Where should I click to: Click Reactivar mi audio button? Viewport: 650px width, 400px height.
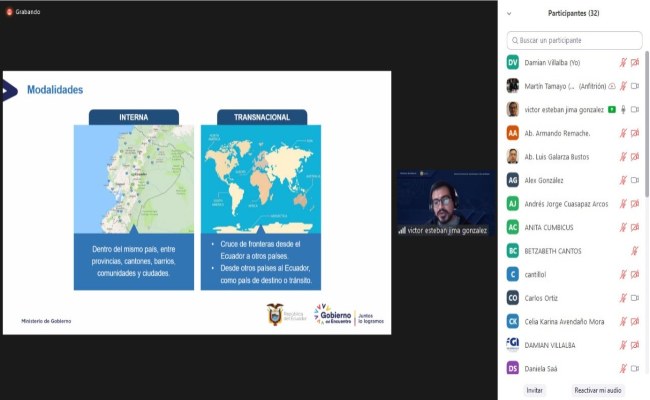(598, 390)
